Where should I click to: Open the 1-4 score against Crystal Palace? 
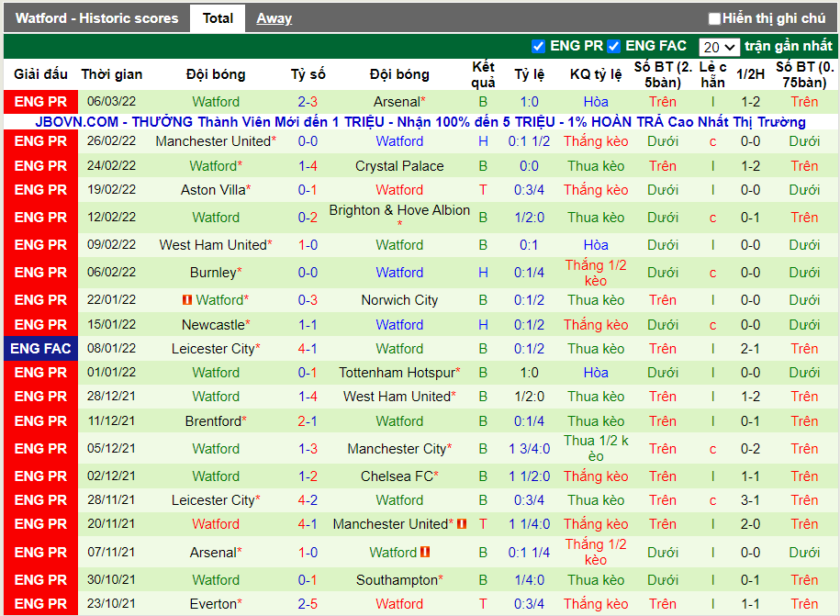tap(308, 166)
